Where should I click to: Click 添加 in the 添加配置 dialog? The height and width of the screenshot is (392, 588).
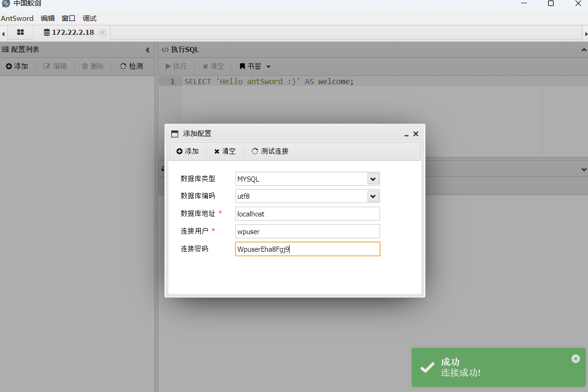(x=187, y=151)
